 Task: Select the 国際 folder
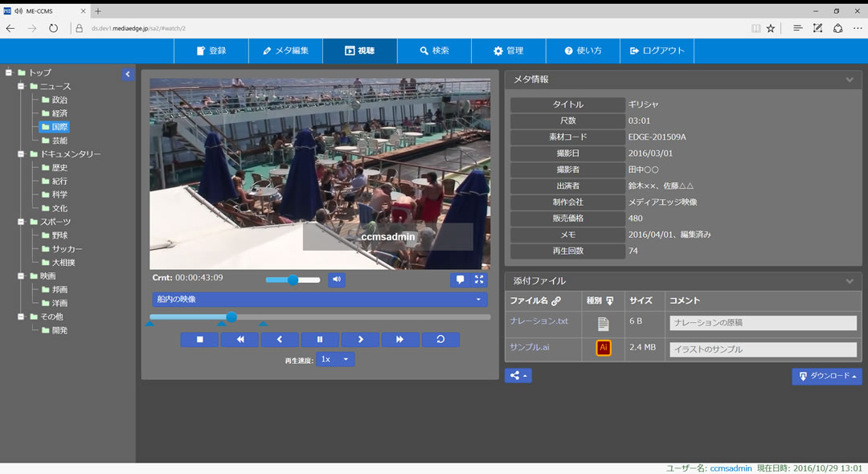coord(55,127)
